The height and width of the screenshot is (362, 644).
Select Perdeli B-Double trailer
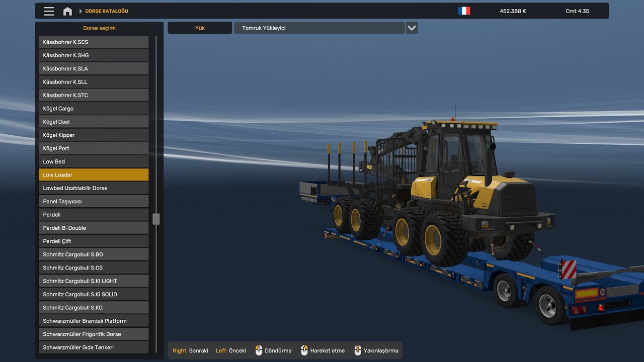(x=94, y=228)
